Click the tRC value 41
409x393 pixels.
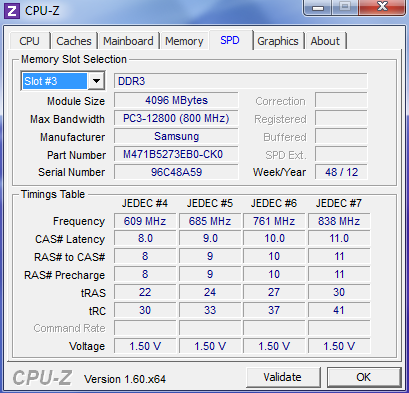[339, 310]
